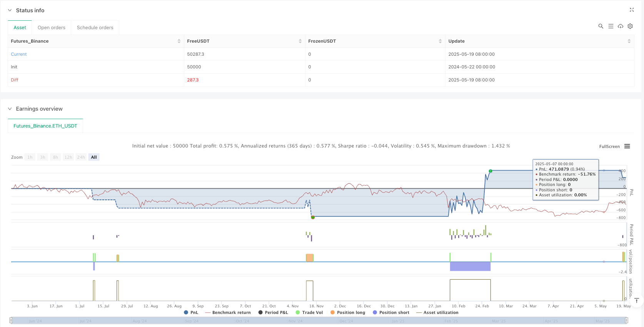Image resolution: width=644 pixels, height=327 pixels.
Task: Open the chart hamburger menu icon
Action: (x=627, y=146)
